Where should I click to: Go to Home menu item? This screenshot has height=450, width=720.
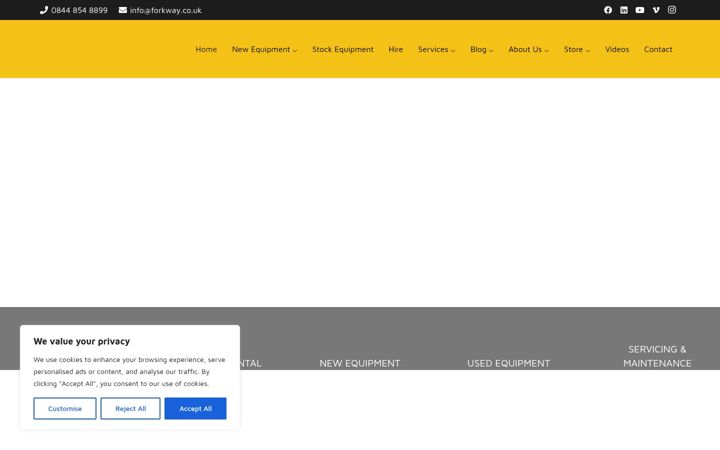[x=206, y=49]
